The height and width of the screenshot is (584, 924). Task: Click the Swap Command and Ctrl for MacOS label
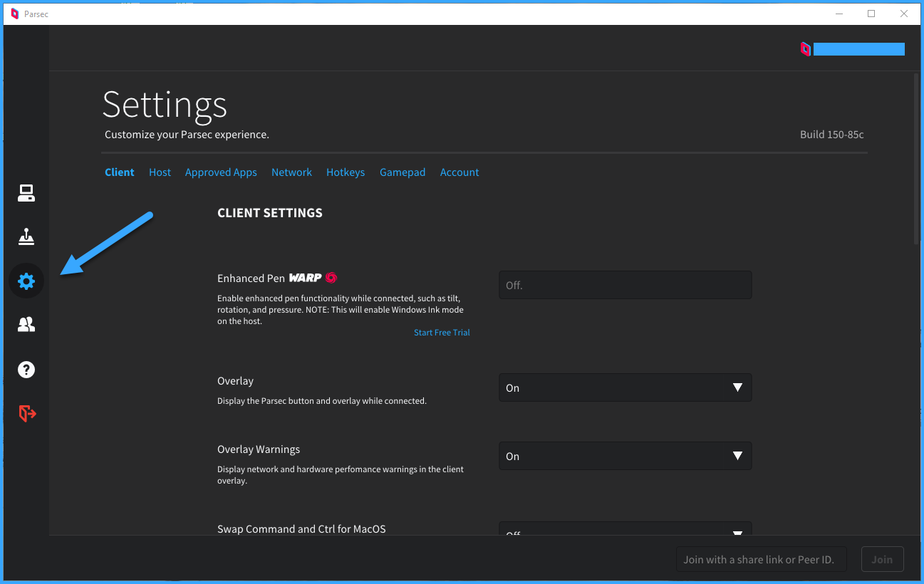(301, 529)
